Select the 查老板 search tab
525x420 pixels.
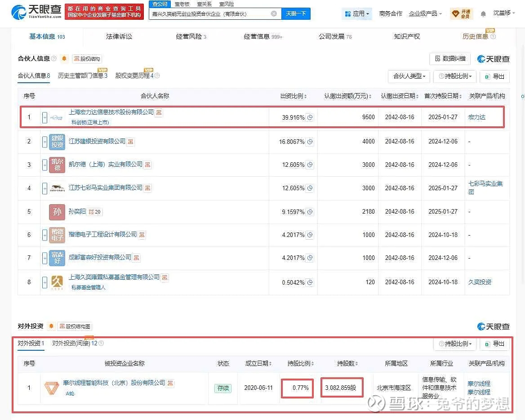pyautogui.click(x=182, y=4)
